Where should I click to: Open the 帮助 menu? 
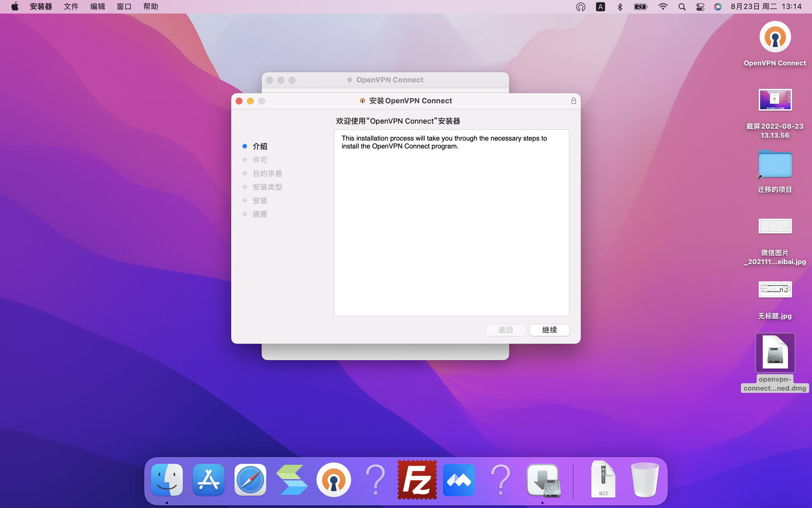(x=151, y=7)
